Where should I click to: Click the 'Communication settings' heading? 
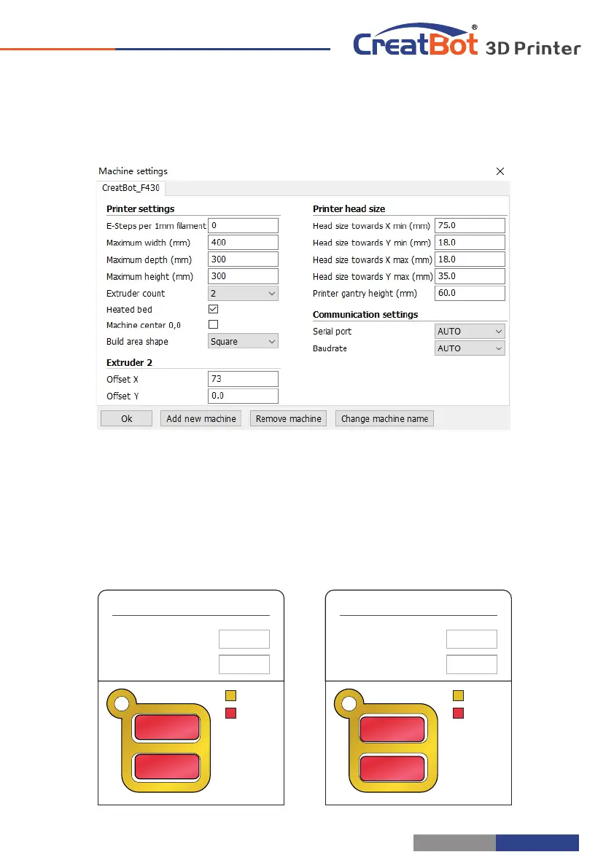[x=365, y=315]
